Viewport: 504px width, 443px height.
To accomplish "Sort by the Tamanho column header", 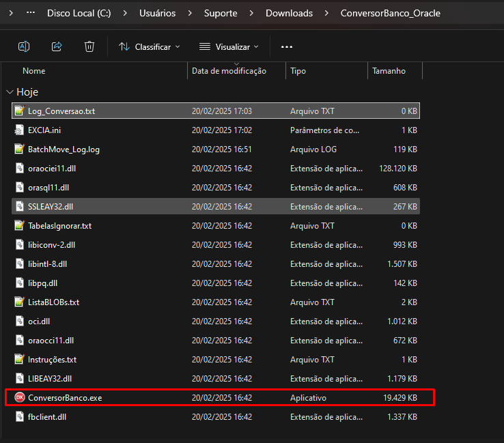I will (389, 71).
